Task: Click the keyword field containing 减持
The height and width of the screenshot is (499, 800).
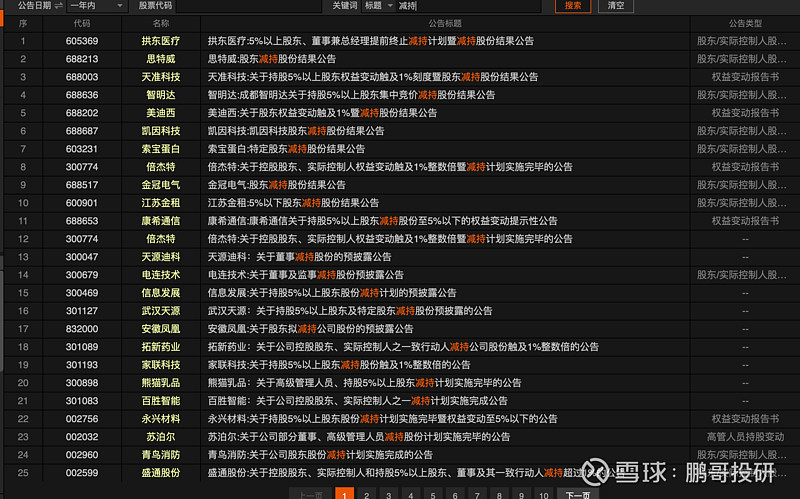Action: 468,6
